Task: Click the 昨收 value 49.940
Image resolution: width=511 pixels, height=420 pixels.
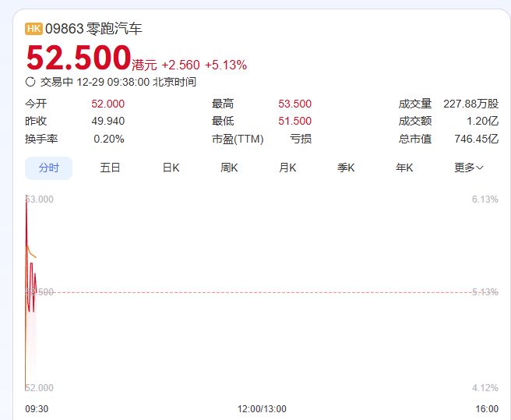Action: coord(107,121)
